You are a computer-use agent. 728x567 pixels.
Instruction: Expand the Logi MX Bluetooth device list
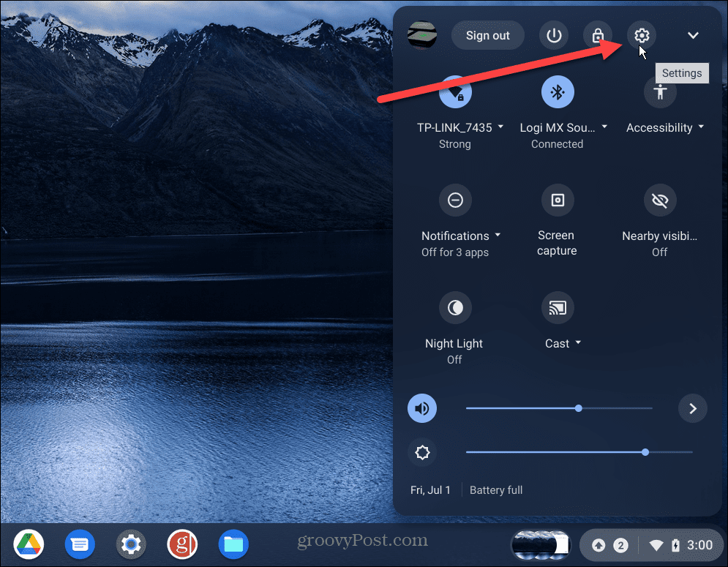pyautogui.click(x=604, y=127)
